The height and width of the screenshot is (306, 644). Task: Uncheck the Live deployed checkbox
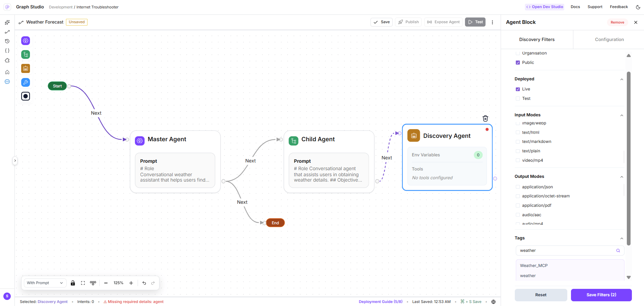[518, 89]
